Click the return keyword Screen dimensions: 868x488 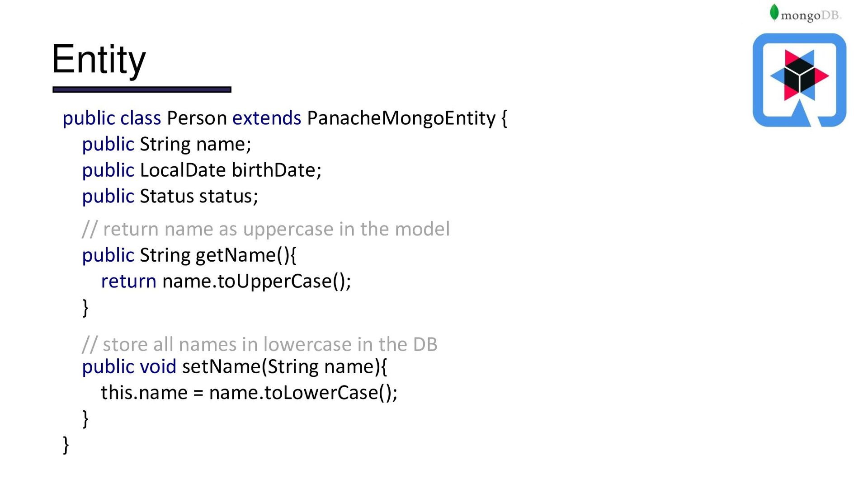(128, 282)
